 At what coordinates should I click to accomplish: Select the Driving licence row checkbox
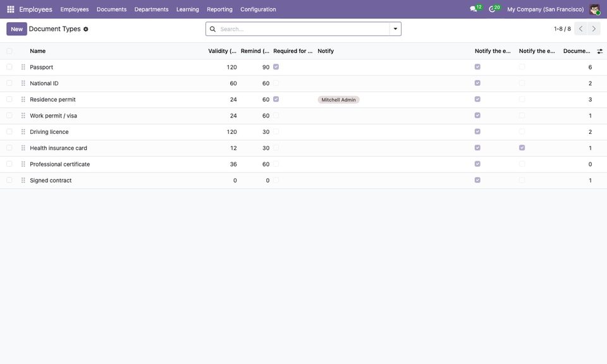tap(9, 132)
